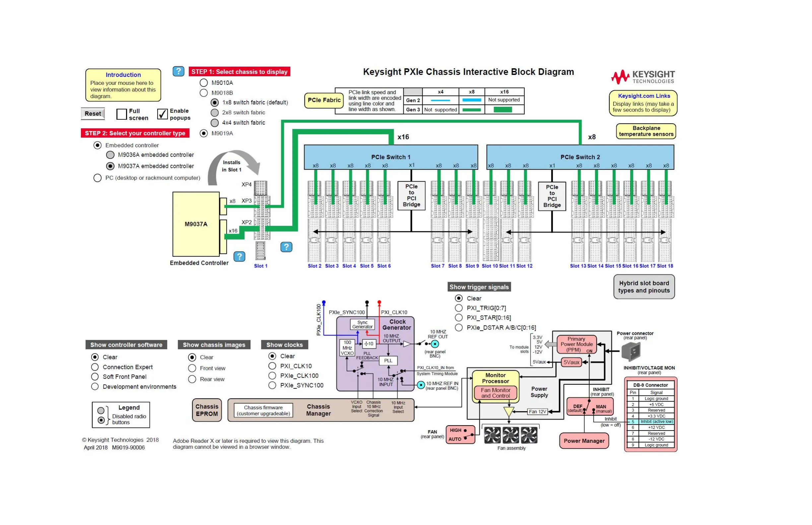Click the 10 MHz REF IN BNC connector
Screen dimensions: 812x525
tap(421, 385)
